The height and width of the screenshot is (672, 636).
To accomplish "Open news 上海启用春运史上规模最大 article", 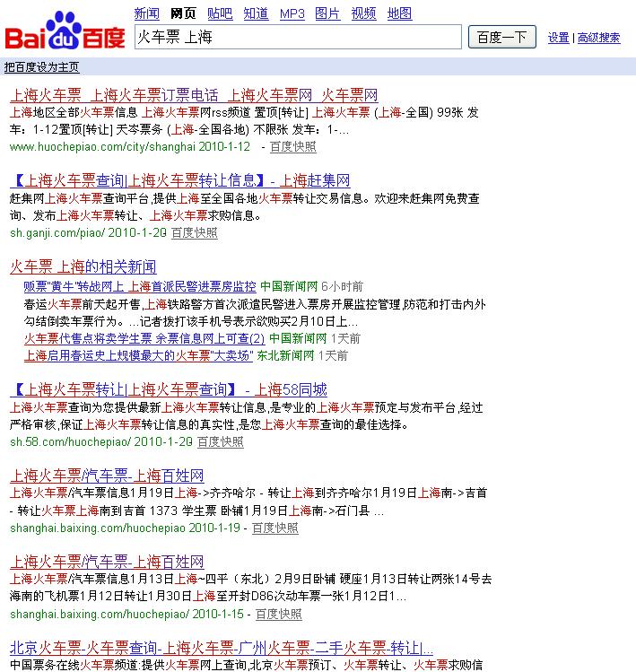I will point(138,355).
